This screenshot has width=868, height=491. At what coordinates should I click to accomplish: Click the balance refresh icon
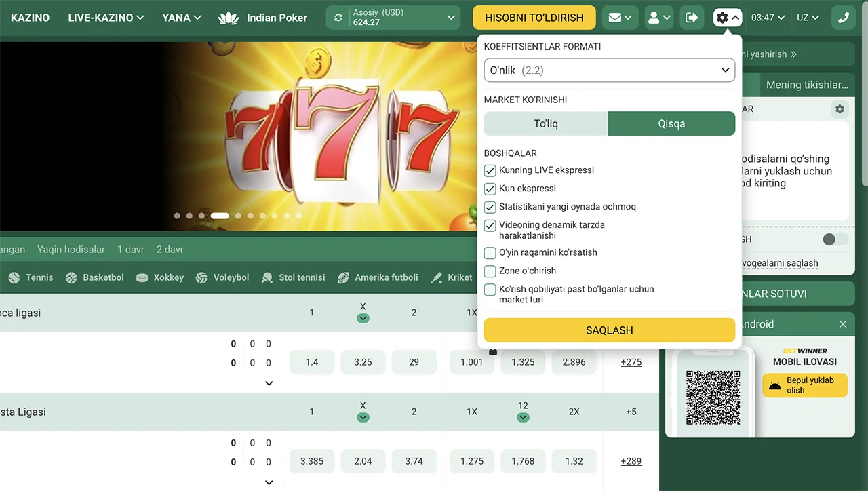[338, 18]
